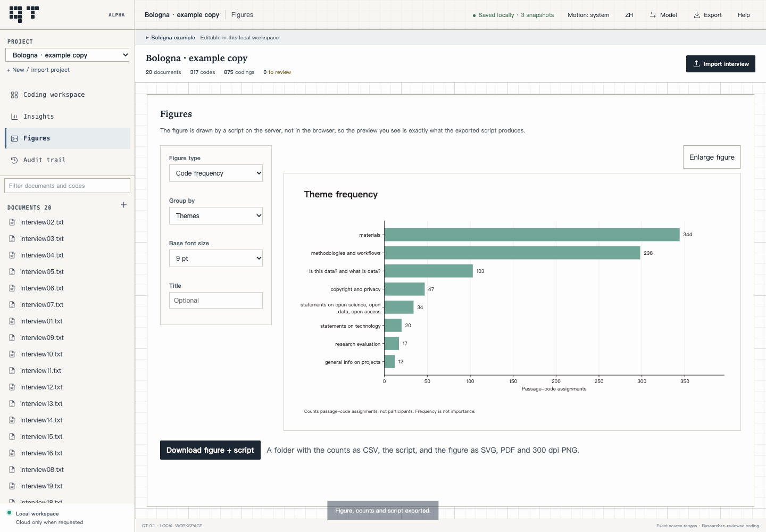Click the green Local workspace status dot

9,513
